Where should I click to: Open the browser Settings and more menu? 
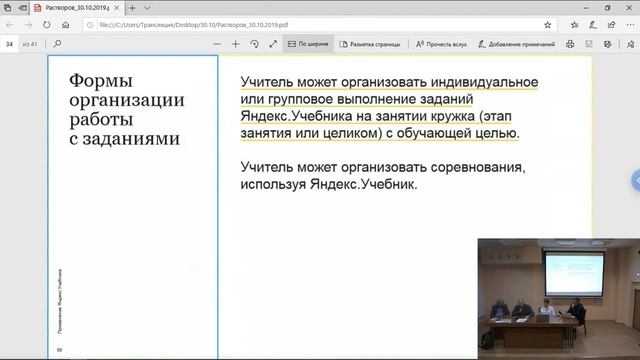point(630,25)
